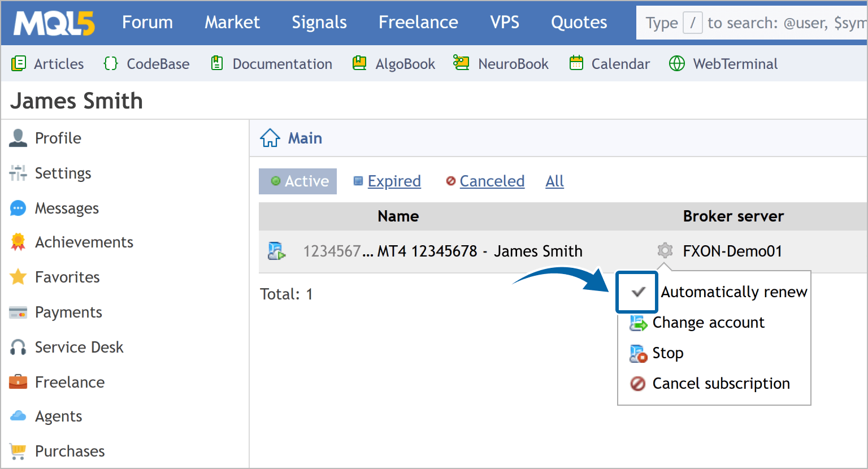The width and height of the screenshot is (868, 469).
Task: Open Freelance in the left sidebar
Action: tap(70, 382)
